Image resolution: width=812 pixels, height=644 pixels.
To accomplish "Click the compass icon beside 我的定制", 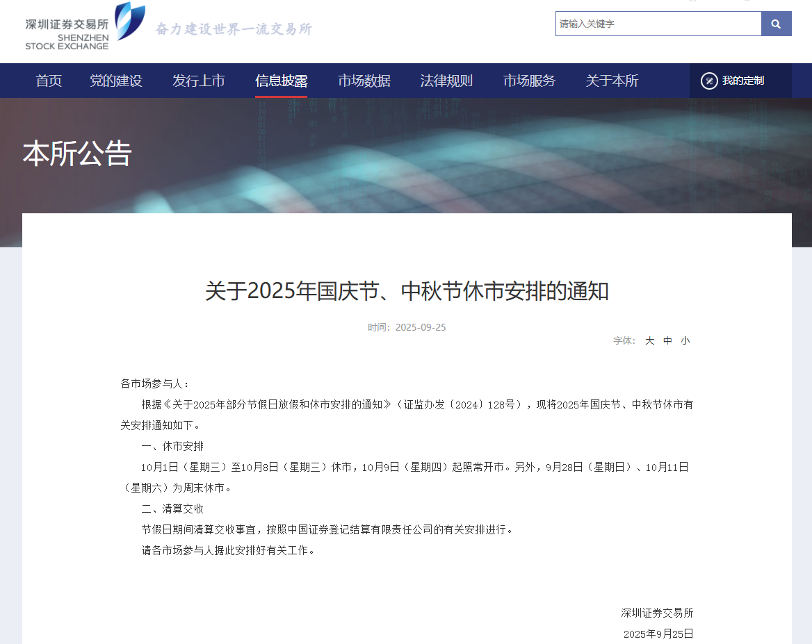I will click(x=708, y=81).
